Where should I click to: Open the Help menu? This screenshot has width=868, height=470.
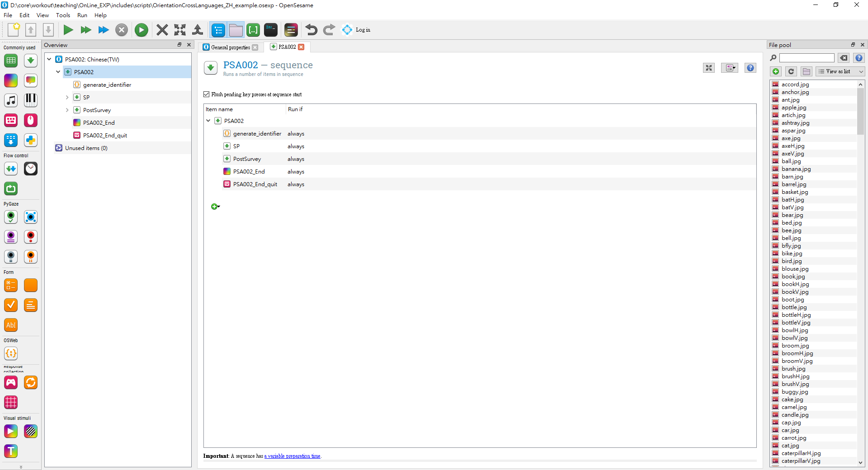[x=100, y=15]
